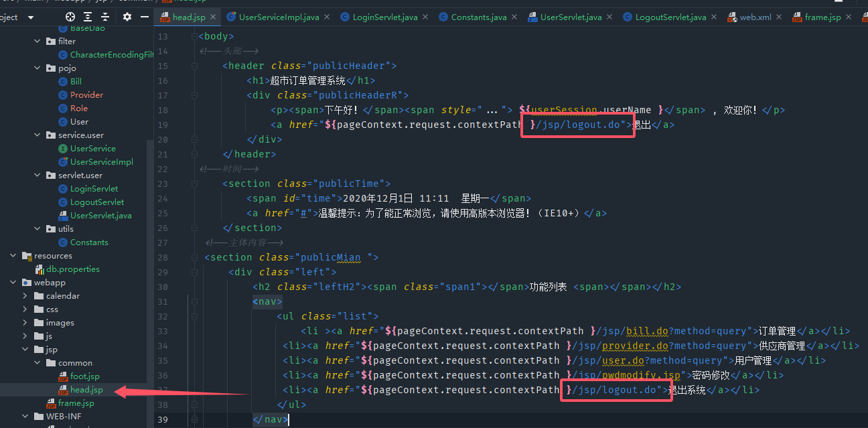868x428 pixels.
Task: Switch to the Constants.java tab
Action: [x=479, y=17]
